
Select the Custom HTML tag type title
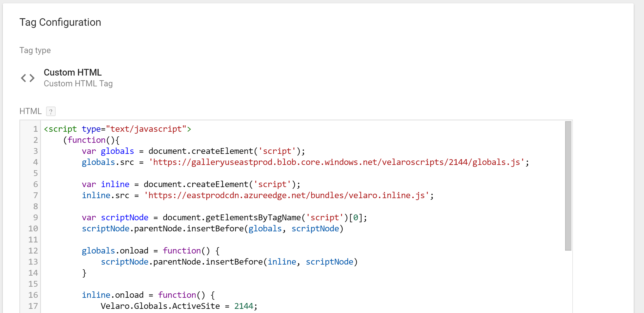tap(73, 73)
